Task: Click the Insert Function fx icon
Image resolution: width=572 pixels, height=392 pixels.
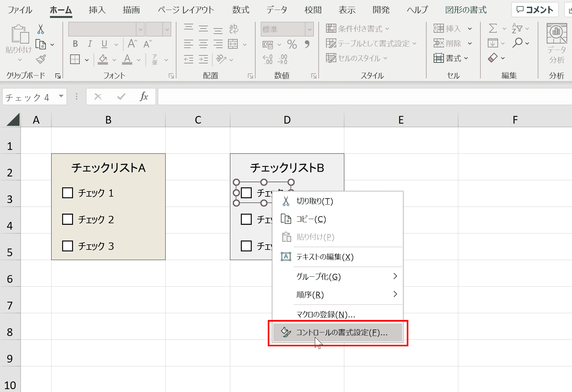Action: (x=144, y=96)
